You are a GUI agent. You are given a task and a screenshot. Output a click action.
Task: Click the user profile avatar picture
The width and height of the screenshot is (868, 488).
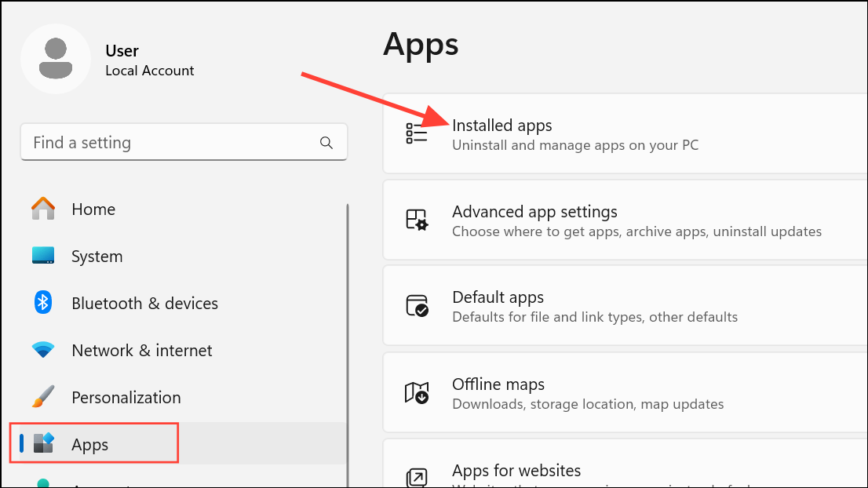[x=56, y=59]
